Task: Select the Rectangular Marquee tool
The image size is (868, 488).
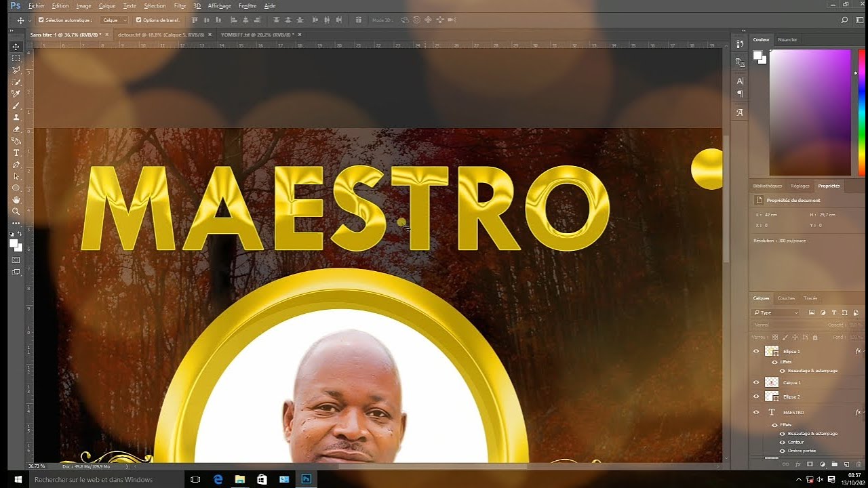Action: click(16, 58)
